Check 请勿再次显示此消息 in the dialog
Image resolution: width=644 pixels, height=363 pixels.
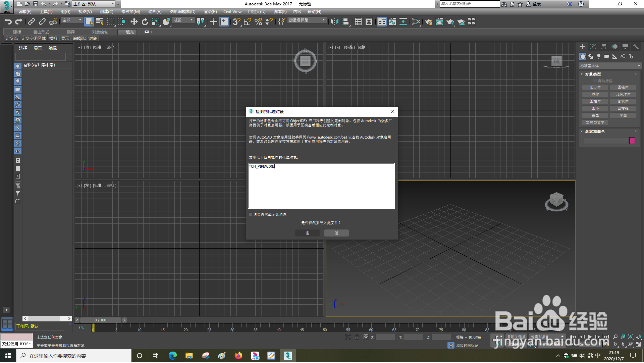[251, 214]
